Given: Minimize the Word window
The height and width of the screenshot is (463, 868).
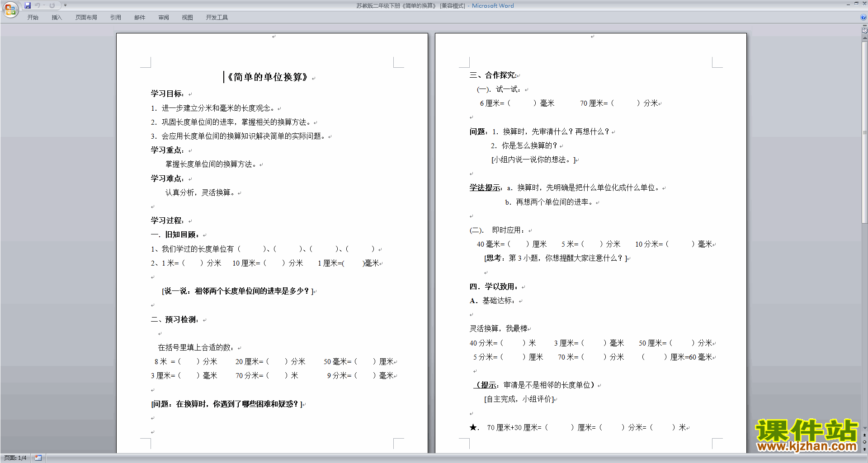Looking at the screenshot, I should point(848,4).
